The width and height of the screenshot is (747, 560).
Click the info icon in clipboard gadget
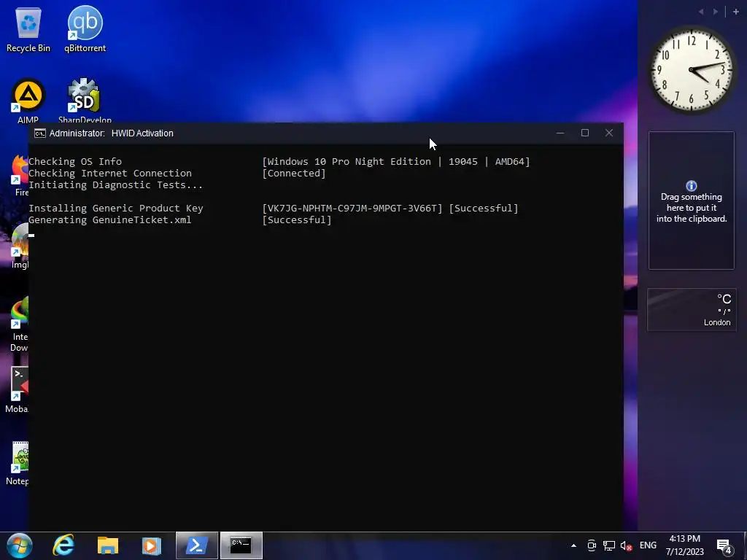[x=692, y=186]
